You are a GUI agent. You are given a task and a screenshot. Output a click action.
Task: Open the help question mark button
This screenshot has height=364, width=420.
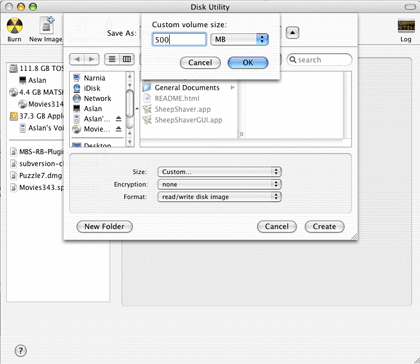coord(21,351)
